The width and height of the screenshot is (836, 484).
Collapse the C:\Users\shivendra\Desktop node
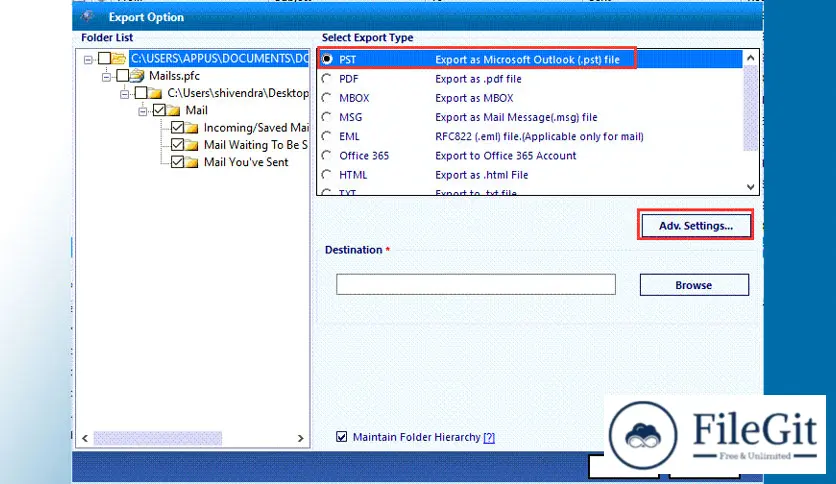tap(124, 94)
